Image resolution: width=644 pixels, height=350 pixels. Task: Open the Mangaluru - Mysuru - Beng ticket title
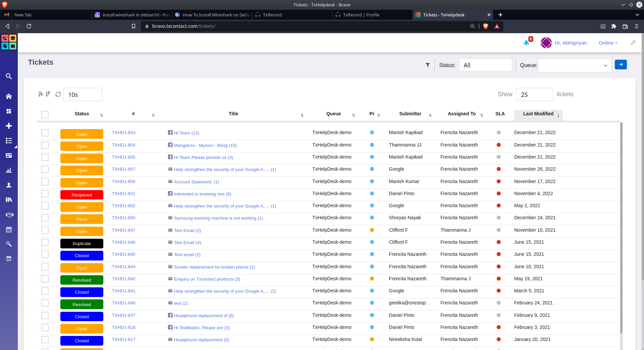coord(205,145)
